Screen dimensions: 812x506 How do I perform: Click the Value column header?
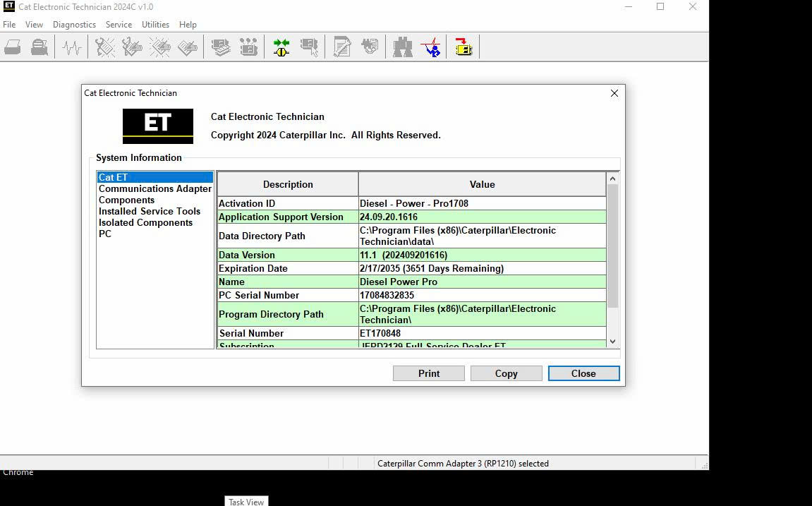pyautogui.click(x=482, y=184)
